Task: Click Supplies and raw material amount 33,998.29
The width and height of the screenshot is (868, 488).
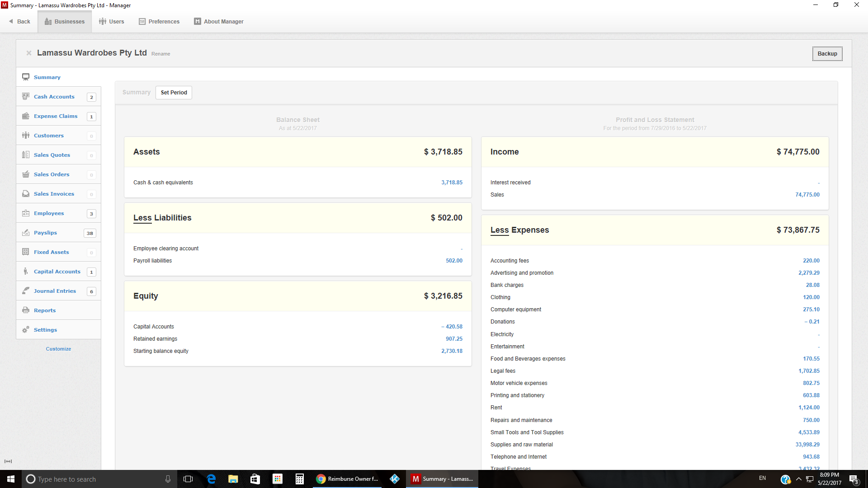Action: pyautogui.click(x=807, y=445)
